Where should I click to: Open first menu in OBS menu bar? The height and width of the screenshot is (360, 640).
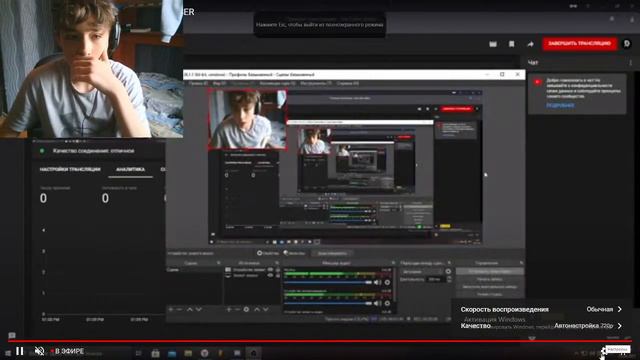[198, 83]
